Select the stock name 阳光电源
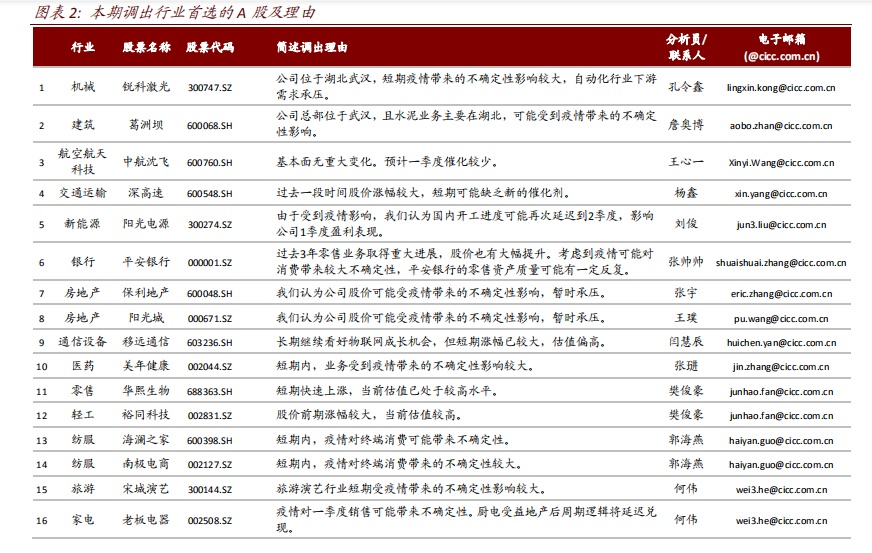872x553 pixels. (x=146, y=224)
